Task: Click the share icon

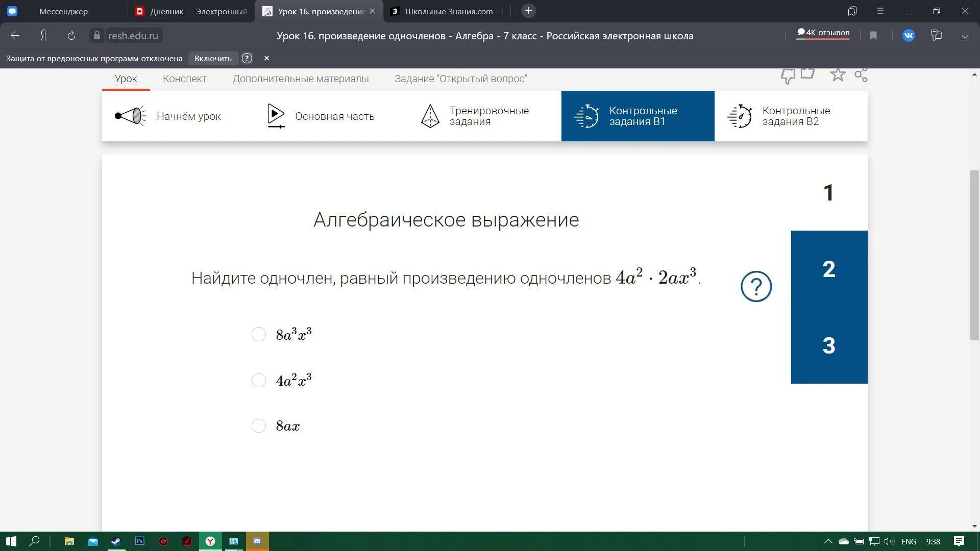Action: 861,75
